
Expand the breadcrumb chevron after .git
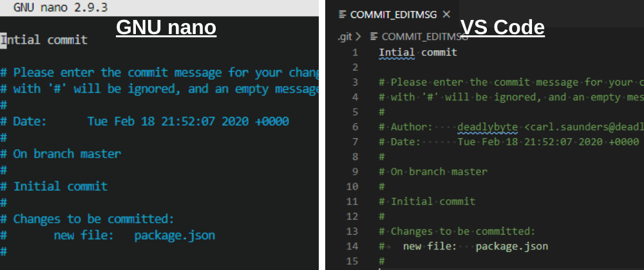358,37
